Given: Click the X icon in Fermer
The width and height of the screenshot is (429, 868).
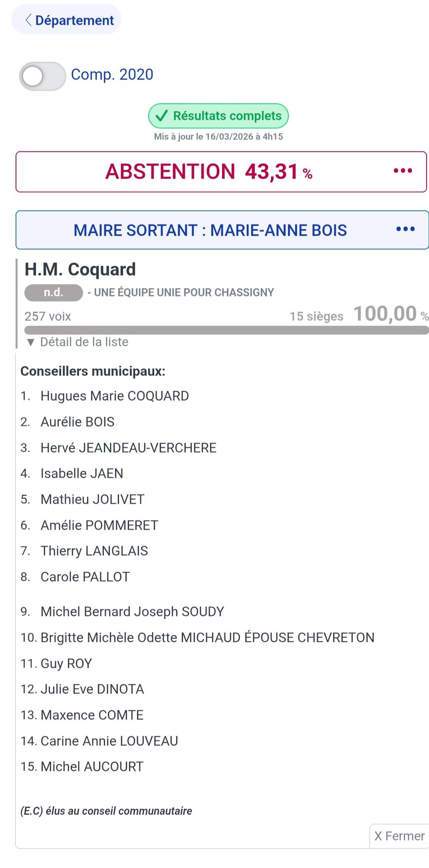Looking at the screenshot, I should tap(378, 836).
